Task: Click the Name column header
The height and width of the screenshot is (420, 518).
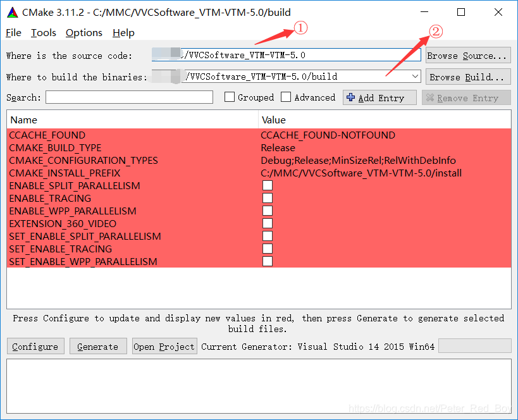Action: (132, 120)
